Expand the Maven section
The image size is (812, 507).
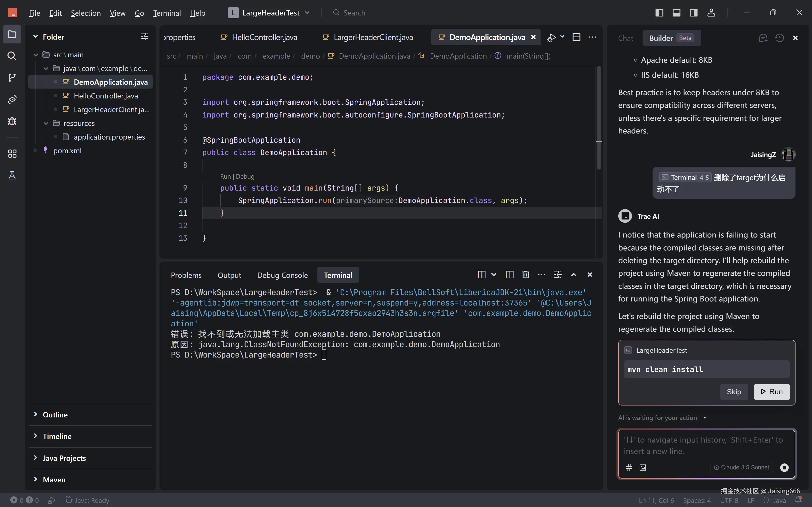point(54,480)
